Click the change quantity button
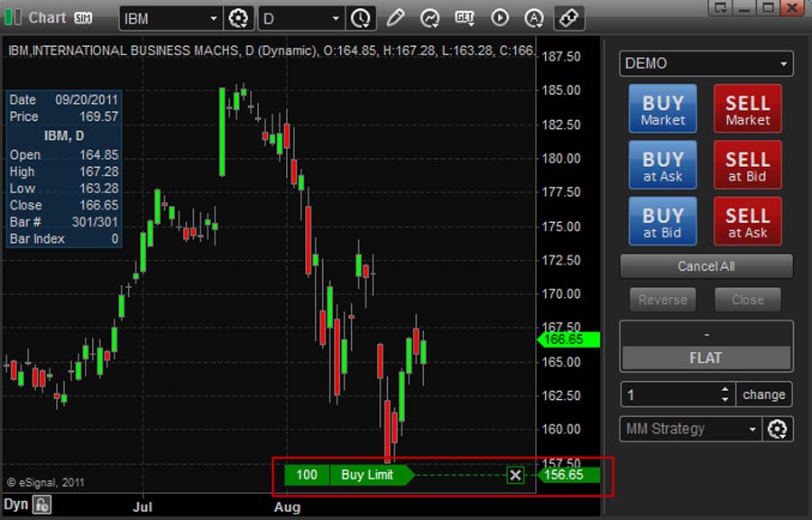This screenshot has width=812, height=520. pos(764,395)
